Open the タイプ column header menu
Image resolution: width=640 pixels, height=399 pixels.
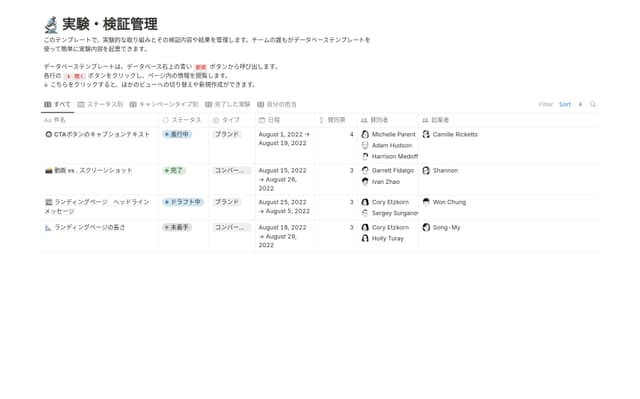pyautogui.click(x=232, y=120)
